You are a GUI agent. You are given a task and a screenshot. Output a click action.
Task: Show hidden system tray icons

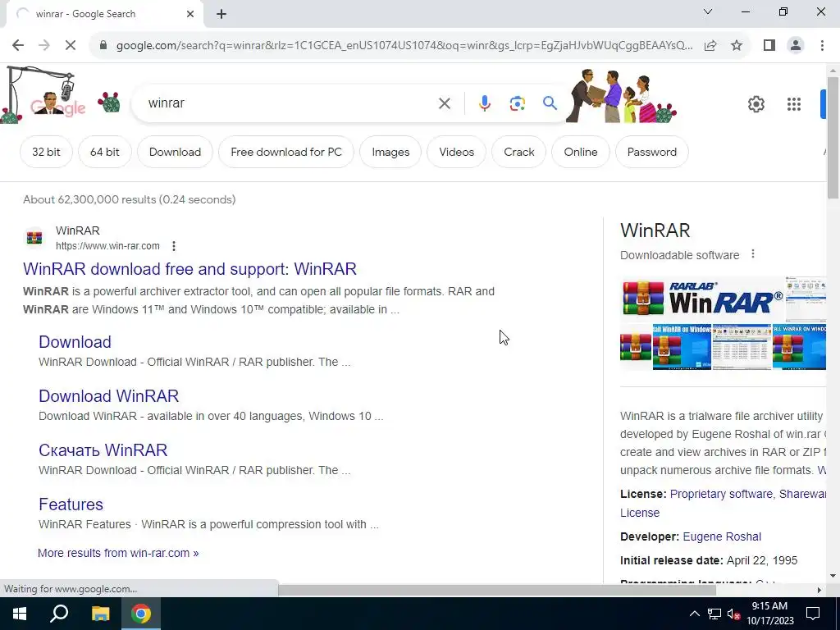point(694,614)
